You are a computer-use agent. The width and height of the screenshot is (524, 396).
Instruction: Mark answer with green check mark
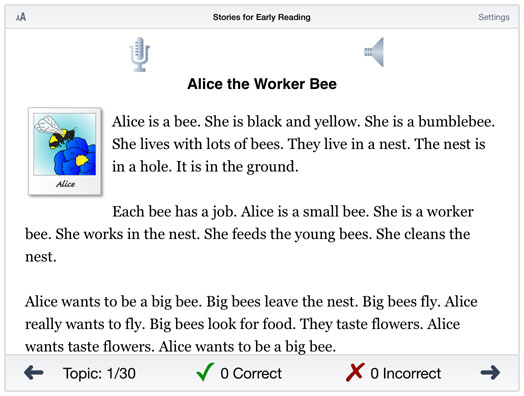click(205, 372)
